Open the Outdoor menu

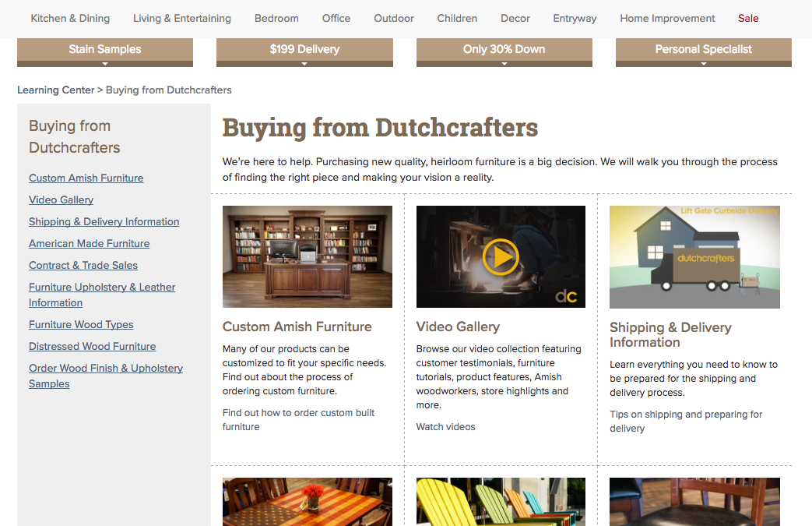coord(394,18)
